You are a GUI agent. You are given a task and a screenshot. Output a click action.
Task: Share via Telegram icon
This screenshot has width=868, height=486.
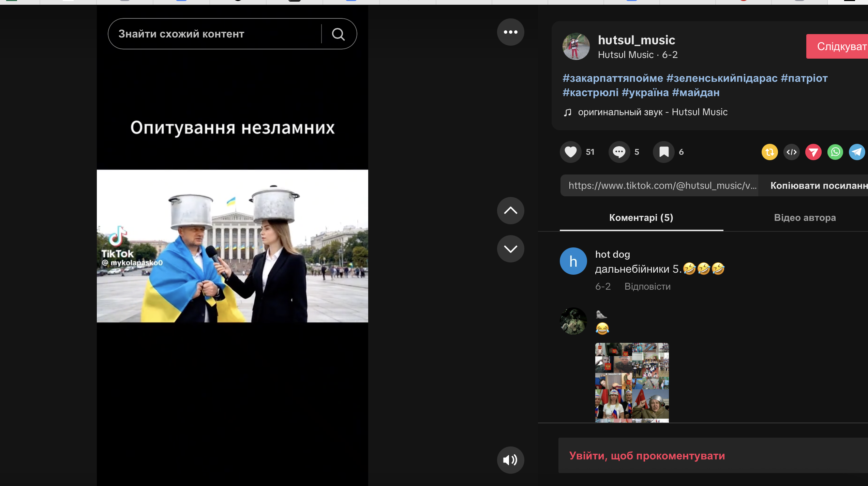pyautogui.click(x=856, y=152)
